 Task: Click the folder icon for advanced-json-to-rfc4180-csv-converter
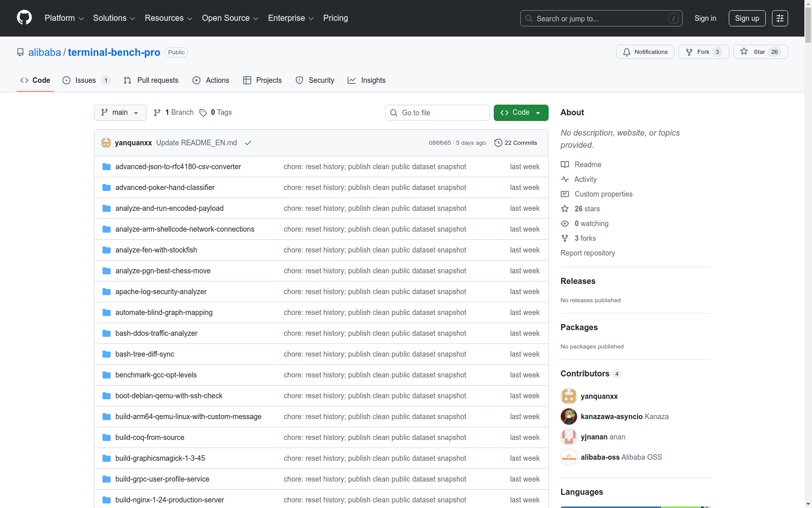tap(107, 167)
